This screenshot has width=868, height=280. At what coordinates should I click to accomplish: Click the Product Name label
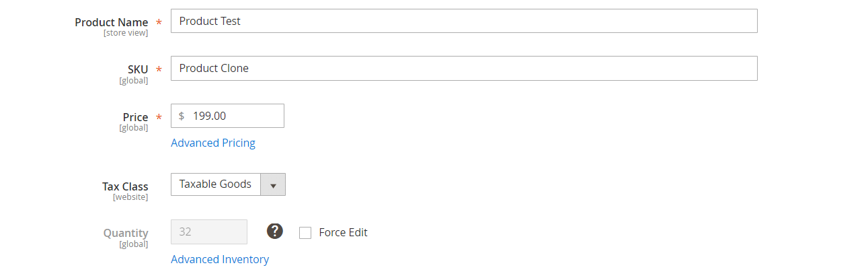click(x=112, y=22)
